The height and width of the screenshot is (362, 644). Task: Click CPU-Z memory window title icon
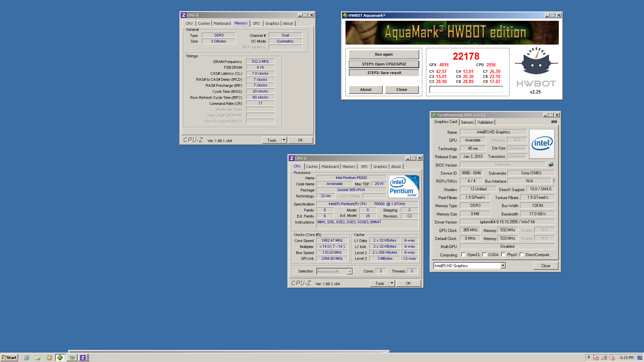tap(183, 15)
